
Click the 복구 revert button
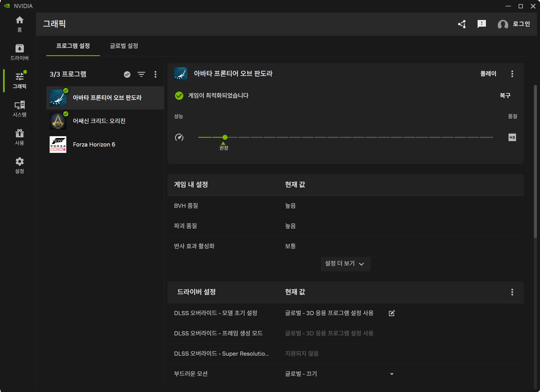505,96
